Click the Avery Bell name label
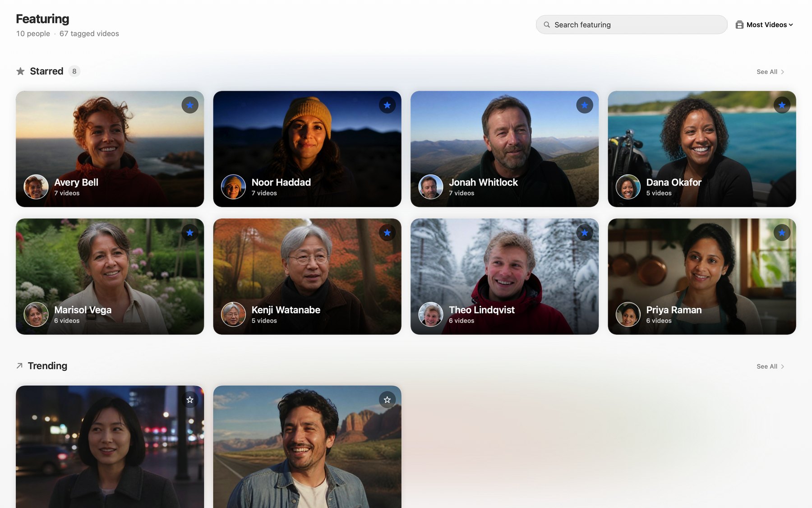Viewport: 812px width, 508px height. 76,182
